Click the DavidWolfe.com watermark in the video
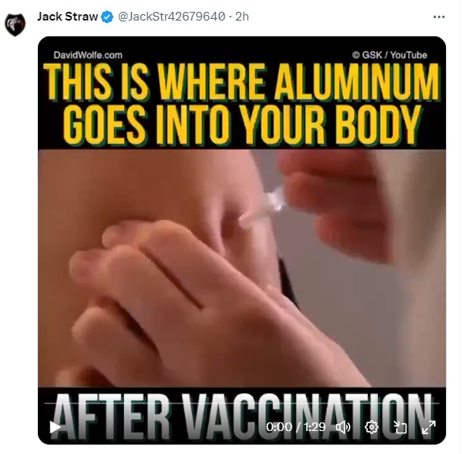The height and width of the screenshot is (454, 476). point(88,55)
